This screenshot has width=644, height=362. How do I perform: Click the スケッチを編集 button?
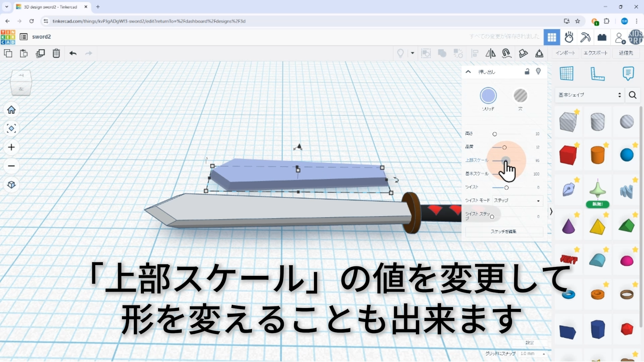click(503, 232)
